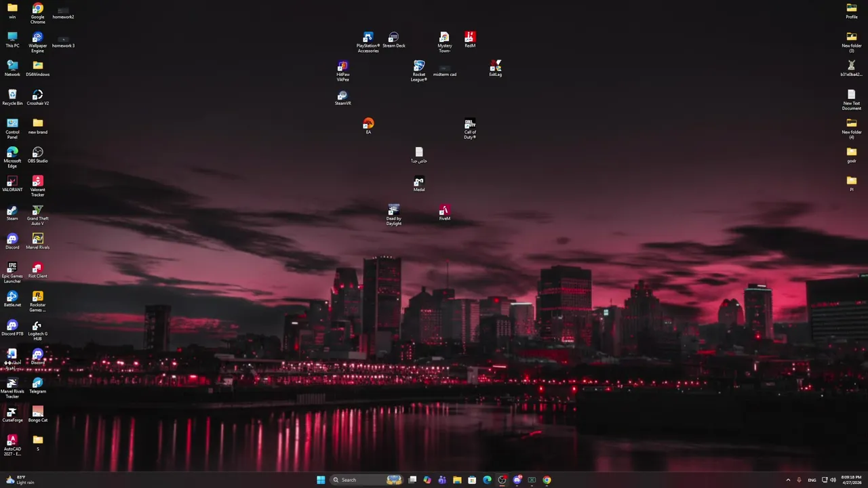Select the goxlr folder

852,155
